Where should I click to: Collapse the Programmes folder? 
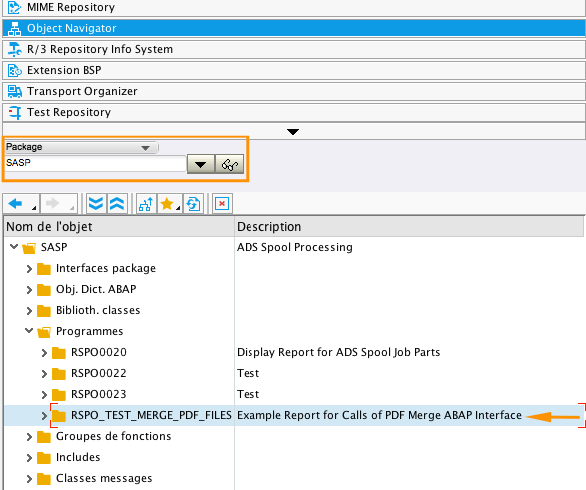click(29, 331)
